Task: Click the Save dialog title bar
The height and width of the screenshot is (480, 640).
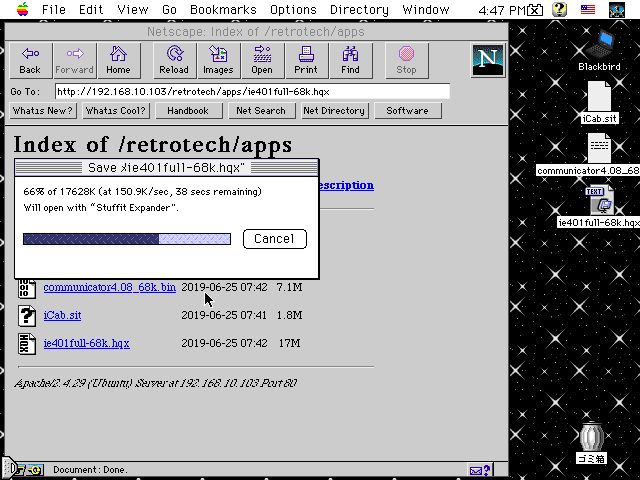Action: click(x=167, y=168)
